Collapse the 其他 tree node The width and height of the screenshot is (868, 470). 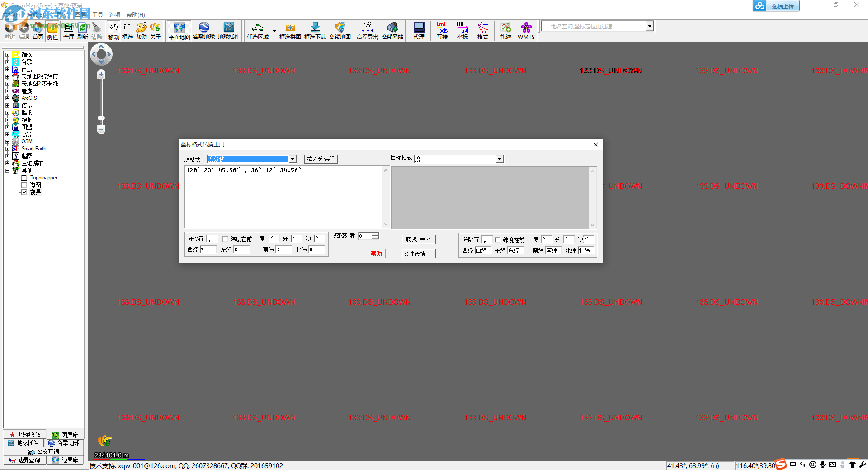pos(7,170)
